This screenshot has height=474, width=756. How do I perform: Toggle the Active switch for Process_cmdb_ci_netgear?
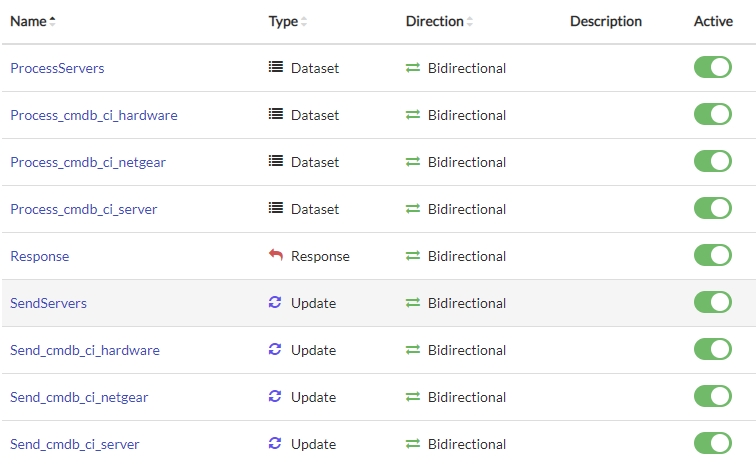click(x=713, y=162)
